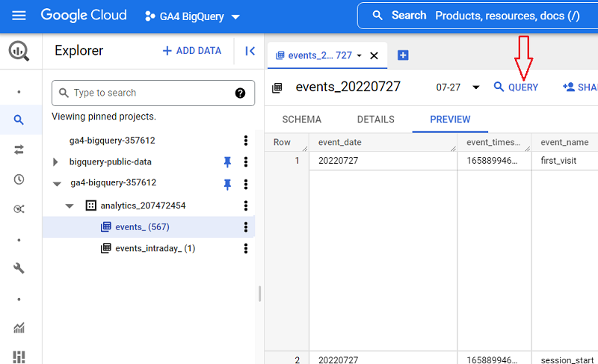Unpin the bigquery-public-data project
Screen dimensions: 598x364
click(x=227, y=162)
